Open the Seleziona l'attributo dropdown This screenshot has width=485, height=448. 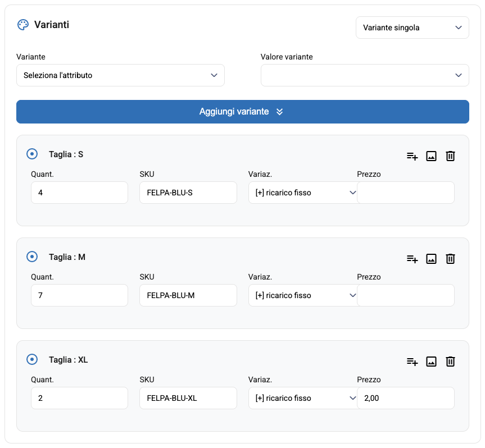[x=120, y=75]
